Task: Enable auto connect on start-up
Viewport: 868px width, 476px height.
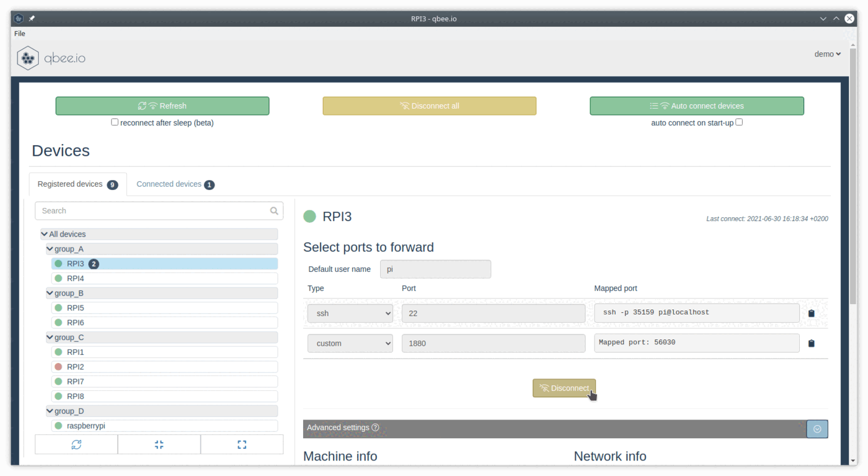Action: click(x=738, y=122)
